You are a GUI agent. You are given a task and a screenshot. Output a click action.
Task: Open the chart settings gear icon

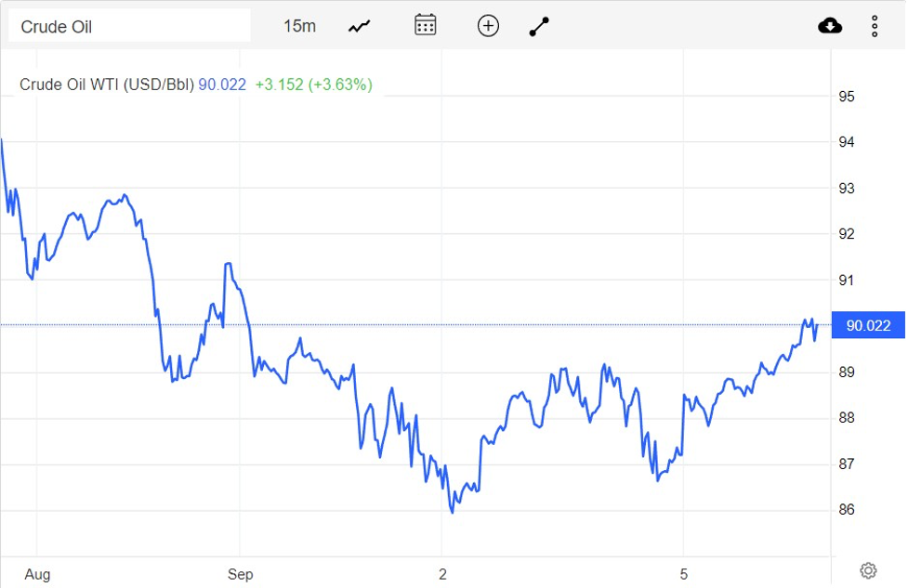pos(869,569)
